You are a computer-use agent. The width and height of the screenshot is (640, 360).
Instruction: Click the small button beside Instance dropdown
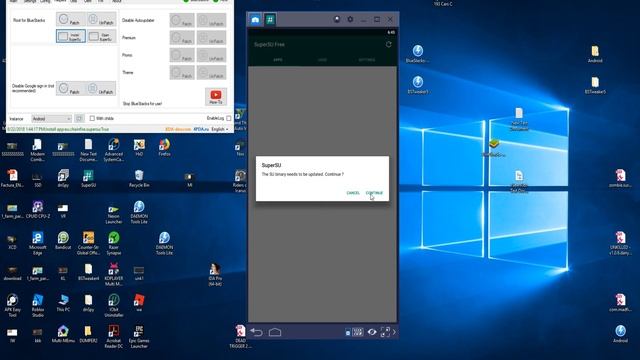point(79,119)
